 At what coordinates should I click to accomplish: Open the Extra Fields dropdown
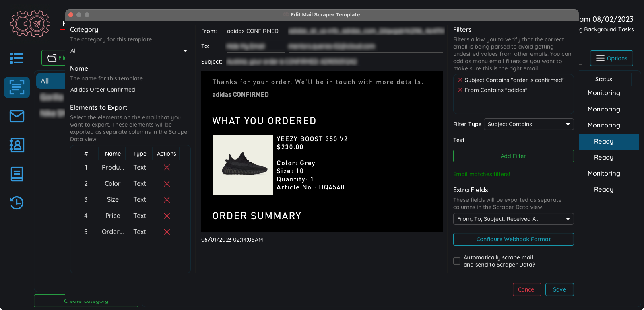514,219
